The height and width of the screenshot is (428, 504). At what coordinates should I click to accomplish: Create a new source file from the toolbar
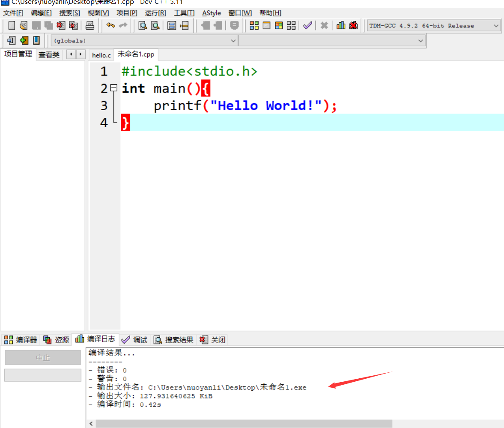coord(12,25)
